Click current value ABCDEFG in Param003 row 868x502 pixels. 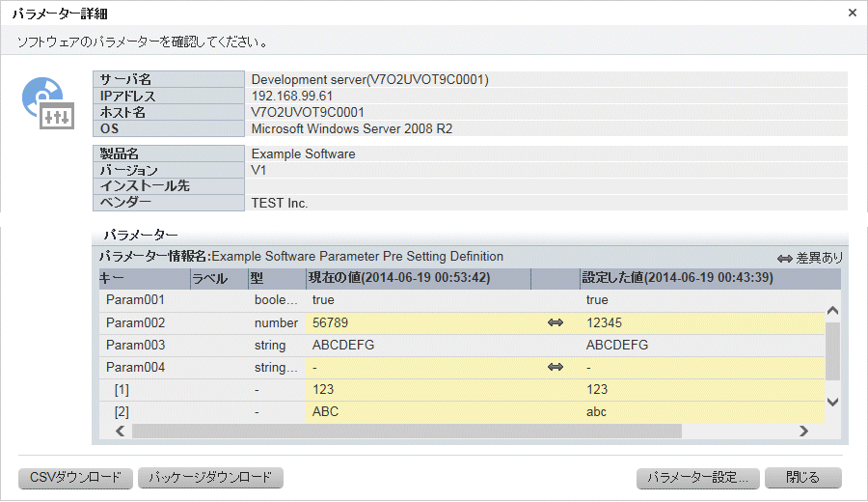pos(343,345)
